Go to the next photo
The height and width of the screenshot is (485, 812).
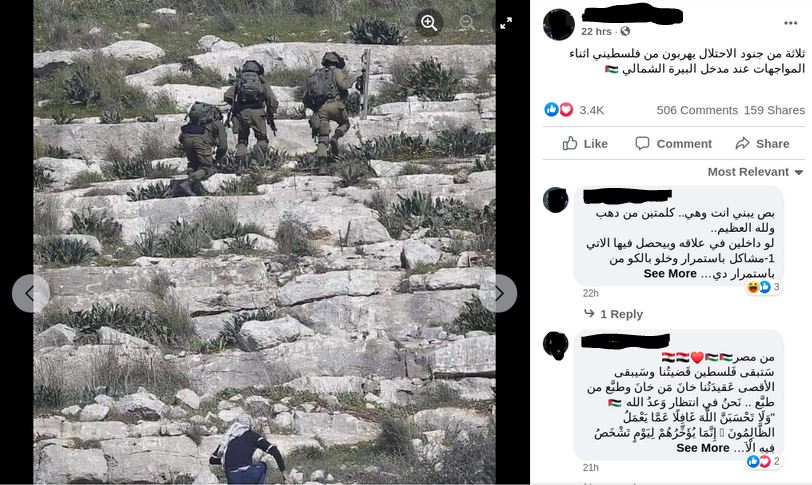tap(498, 293)
